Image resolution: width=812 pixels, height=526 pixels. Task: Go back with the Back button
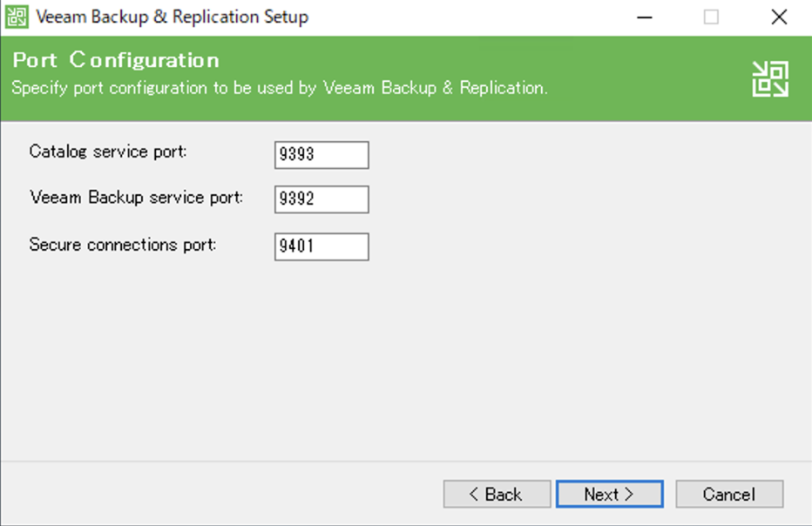[x=497, y=494]
